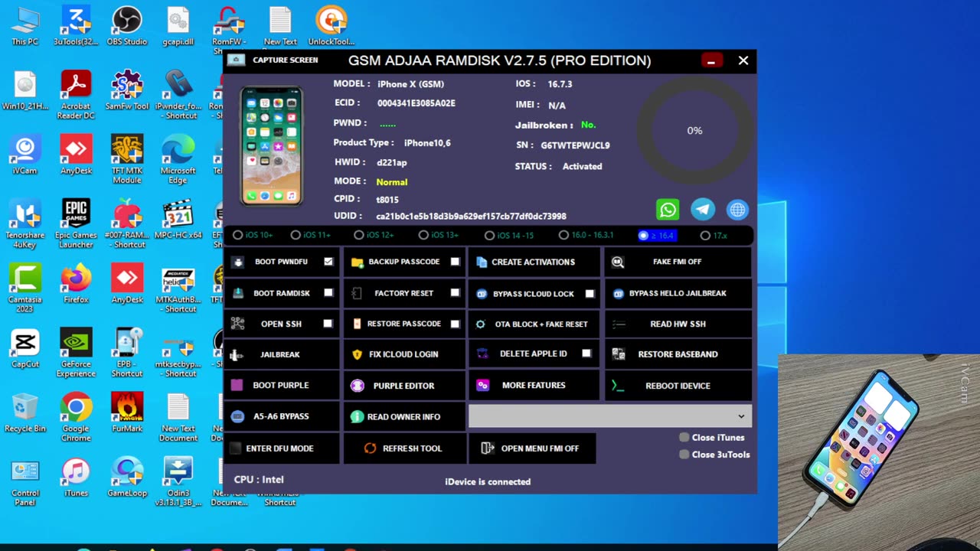Click the A5-A6 Bypass icon
The image size is (980, 551).
click(x=238, y=416)
